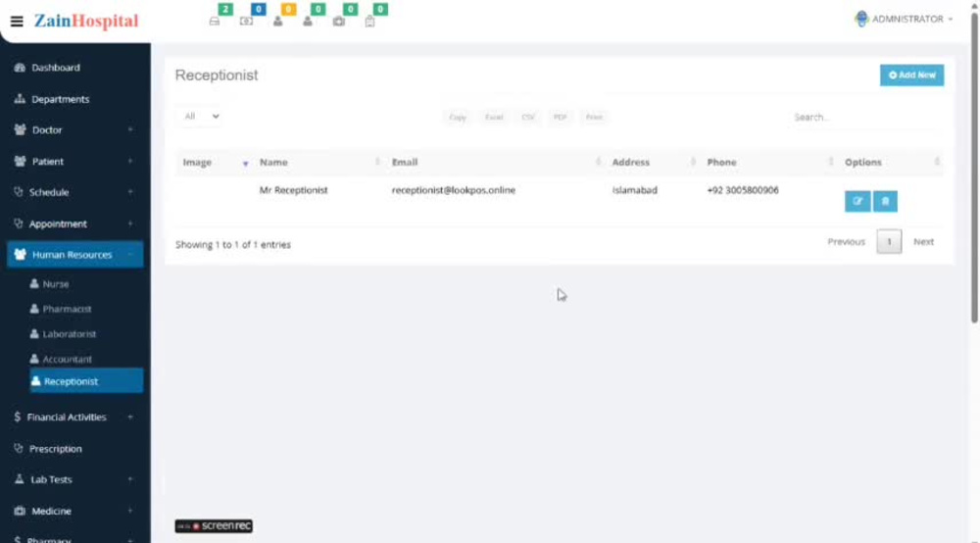Export the table as PDF
This screenshot has height=543, width=980.
(x=560, y=117)
